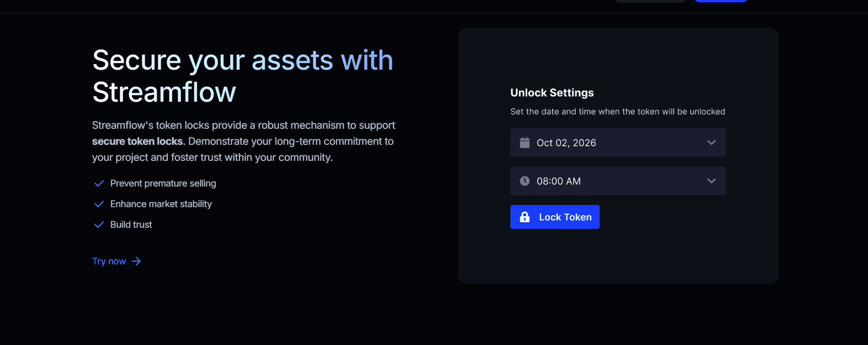Click the blue button in the top navigation
This screenshot has width=868, height=345.
pyautogui.click(x=721, y=1)
